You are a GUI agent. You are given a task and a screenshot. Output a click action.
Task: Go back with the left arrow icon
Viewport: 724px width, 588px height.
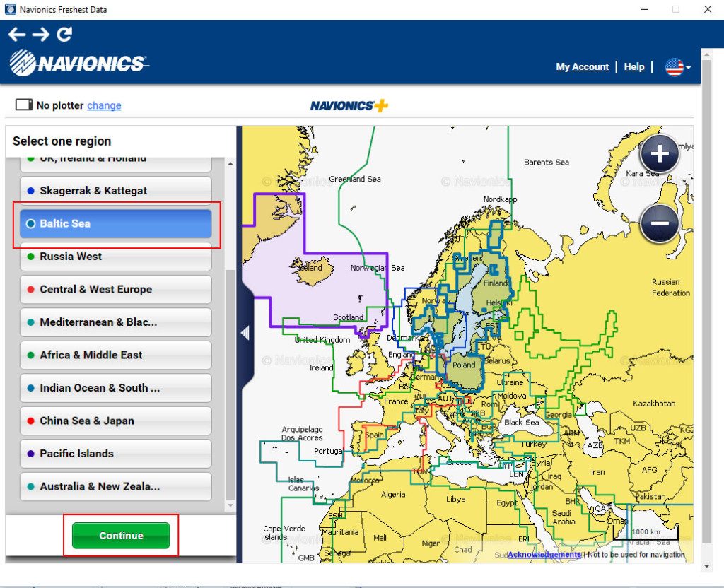click(x=17, y=34)
